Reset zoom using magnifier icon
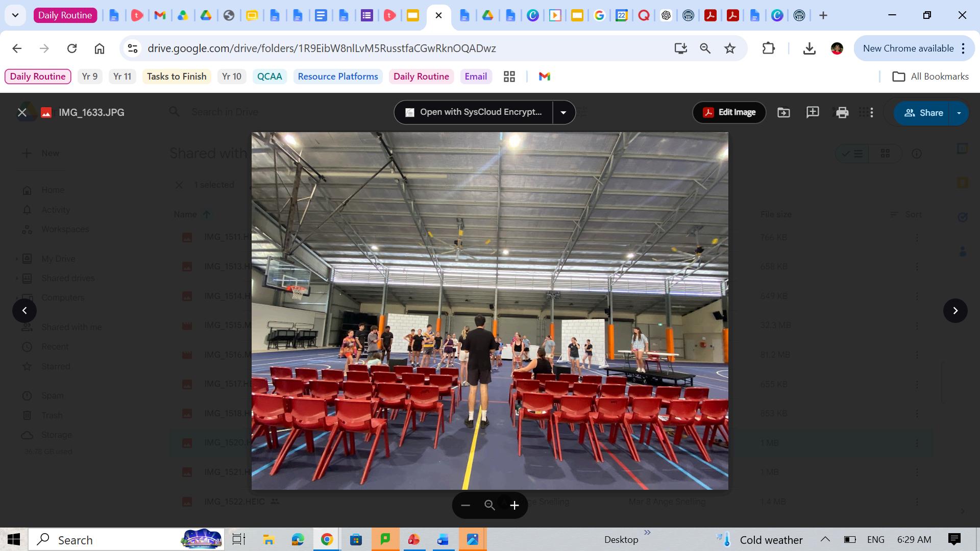 coord(489,505)
